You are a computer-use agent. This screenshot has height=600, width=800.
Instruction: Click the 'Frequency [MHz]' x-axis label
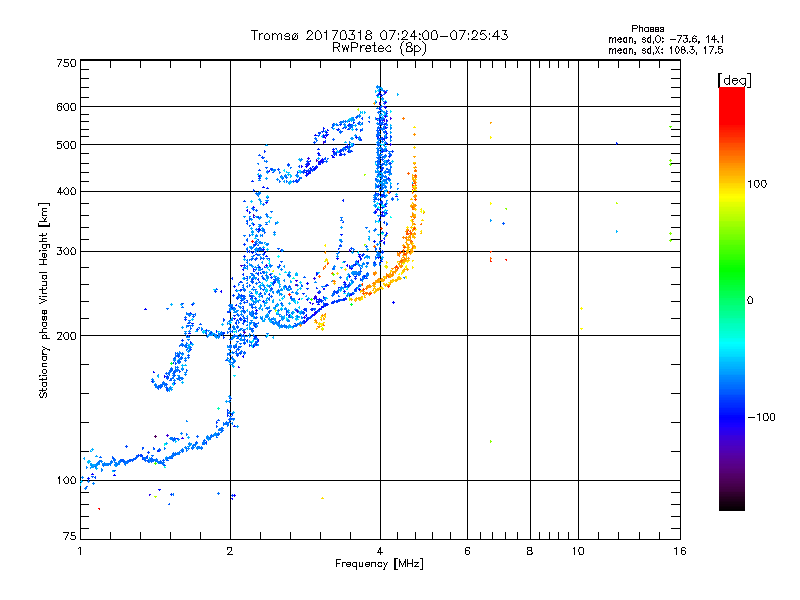coord(379,564)
